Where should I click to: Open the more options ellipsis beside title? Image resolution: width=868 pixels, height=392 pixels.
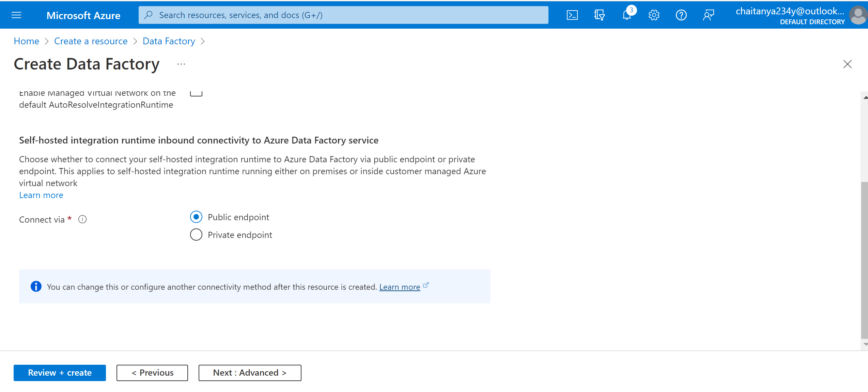pyautogui.click(x=181, y=64)
